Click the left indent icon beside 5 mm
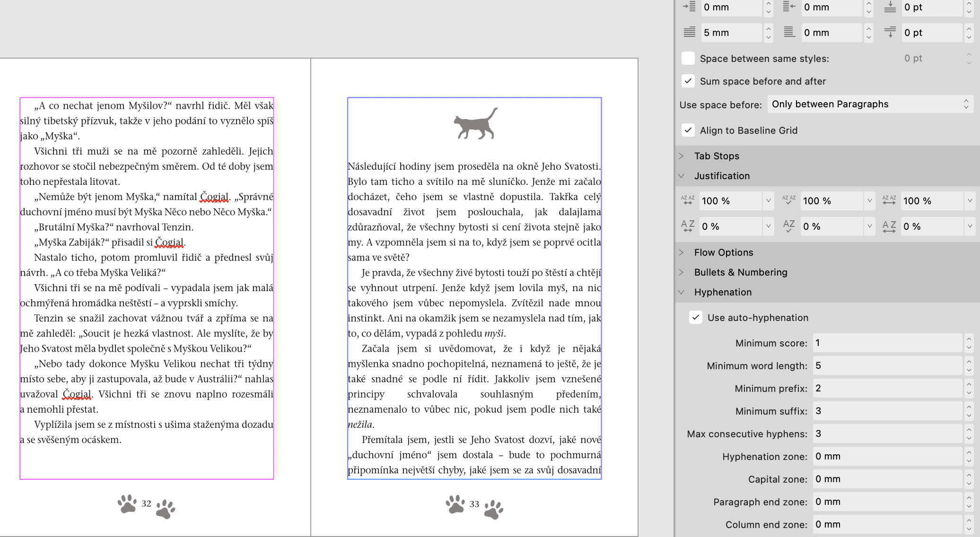Viewport: 980px width, 537px height. [689, 32]
